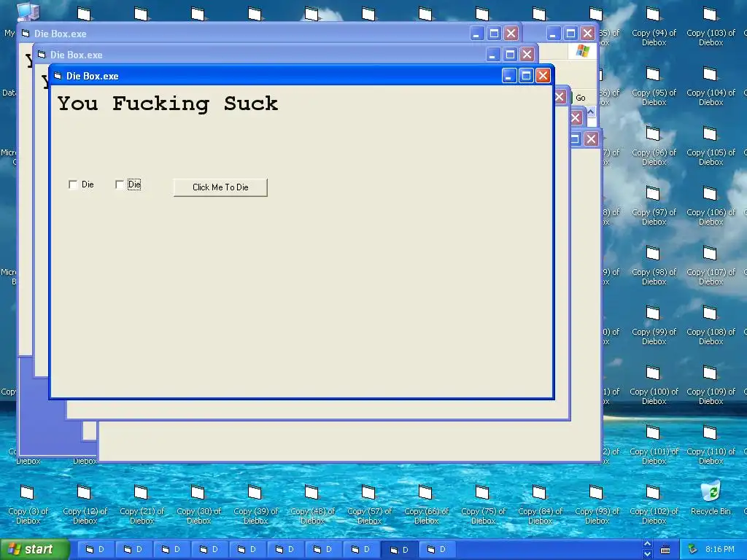
Task: Maximize the front Die Box.exe window
Action: 526,76
